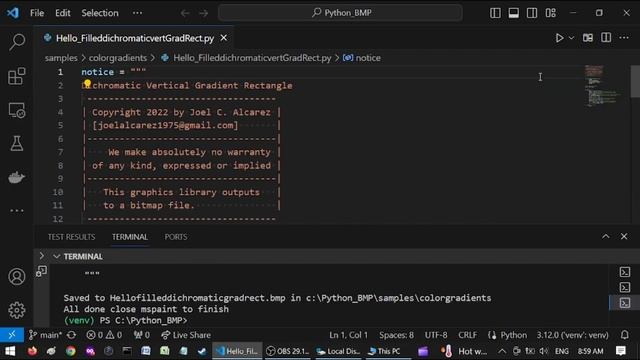This screenshot has height=360, width=640.
Task: Change indentation via Spaces: 8
Action: [x=396, y=335]
